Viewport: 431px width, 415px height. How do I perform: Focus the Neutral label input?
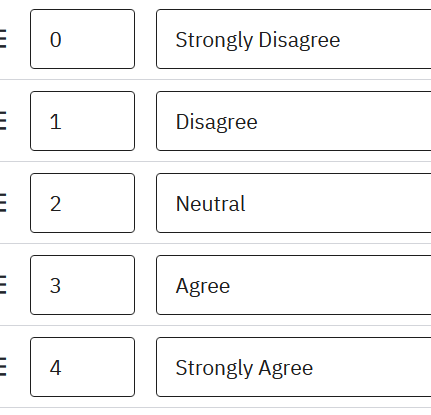[293, 203]
